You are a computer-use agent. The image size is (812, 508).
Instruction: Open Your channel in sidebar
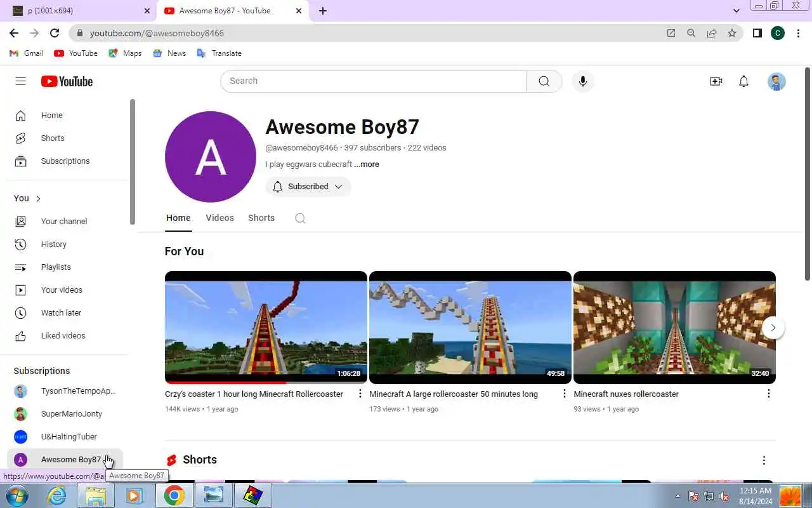(67, 222)
